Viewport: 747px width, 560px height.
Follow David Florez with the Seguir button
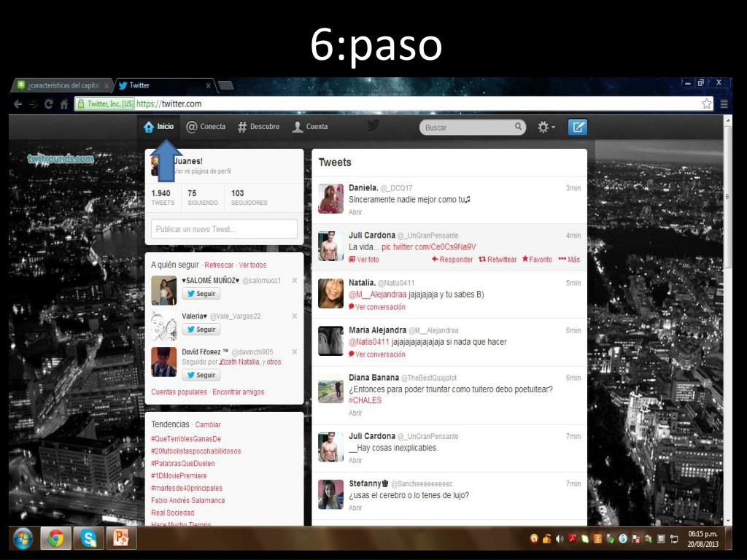pyautogui.click(x=201, y=376)
